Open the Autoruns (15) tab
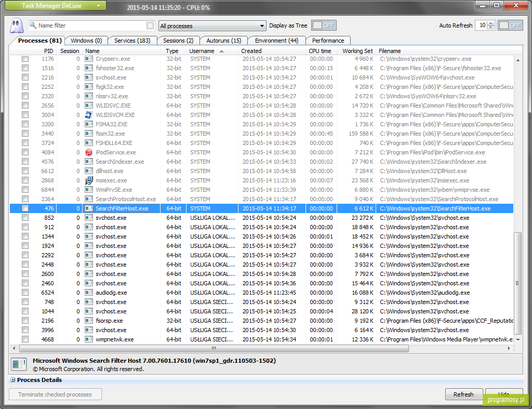Viewport: 532px width, 409px height. (223, 41)
